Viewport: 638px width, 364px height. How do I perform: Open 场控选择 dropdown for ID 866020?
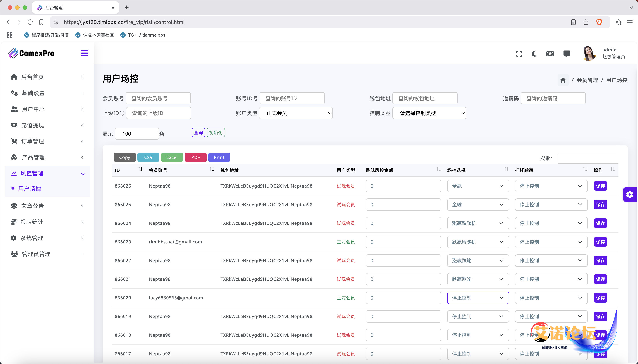(x=478, y=298)
